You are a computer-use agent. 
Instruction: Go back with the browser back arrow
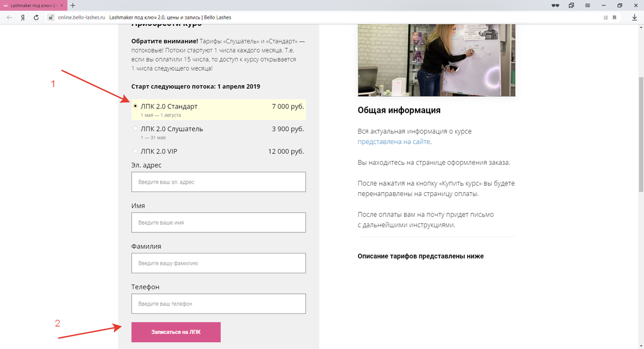(9, 17)
